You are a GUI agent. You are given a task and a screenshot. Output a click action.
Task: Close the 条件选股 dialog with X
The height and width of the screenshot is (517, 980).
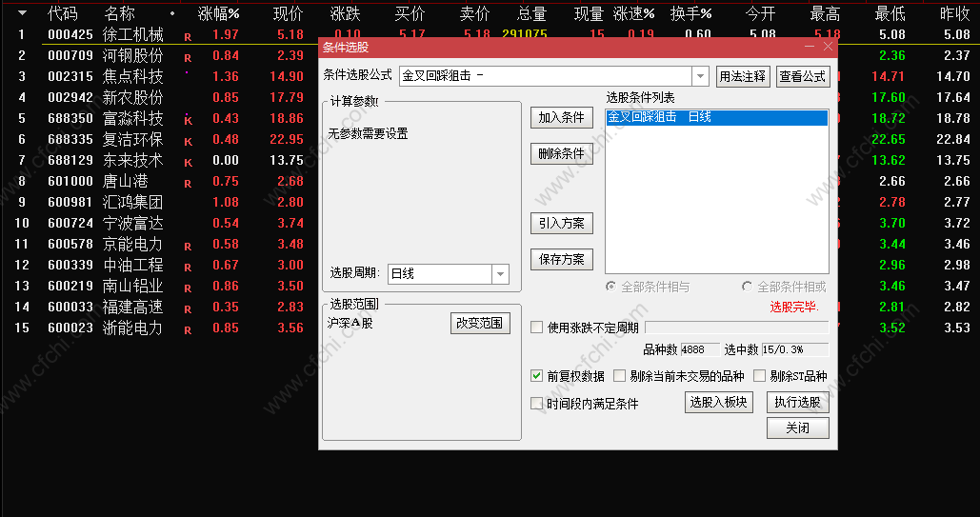pyautogui.click(x=828, y=47)
